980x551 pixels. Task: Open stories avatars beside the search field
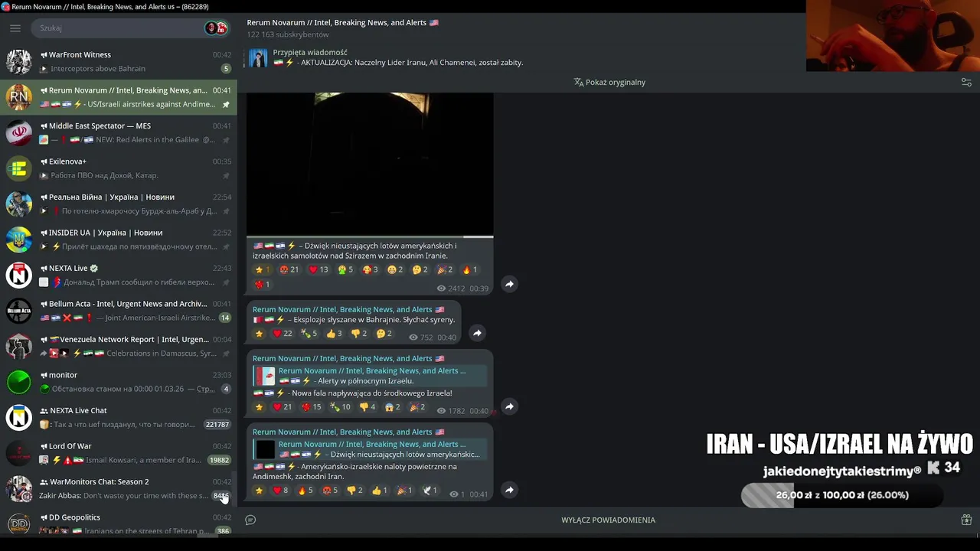click(x=216, y=28)
